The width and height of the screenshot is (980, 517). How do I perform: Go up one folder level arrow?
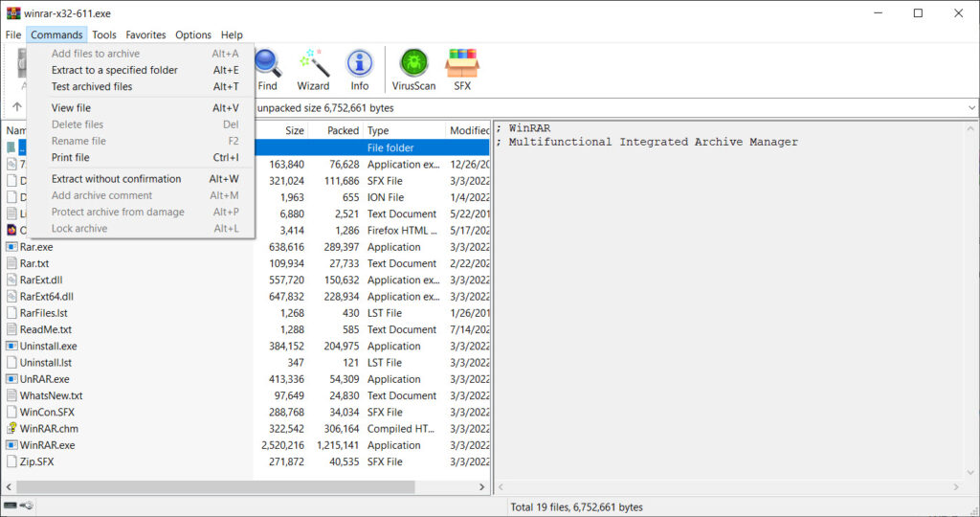pyautogui.click(x=16, y=108)
